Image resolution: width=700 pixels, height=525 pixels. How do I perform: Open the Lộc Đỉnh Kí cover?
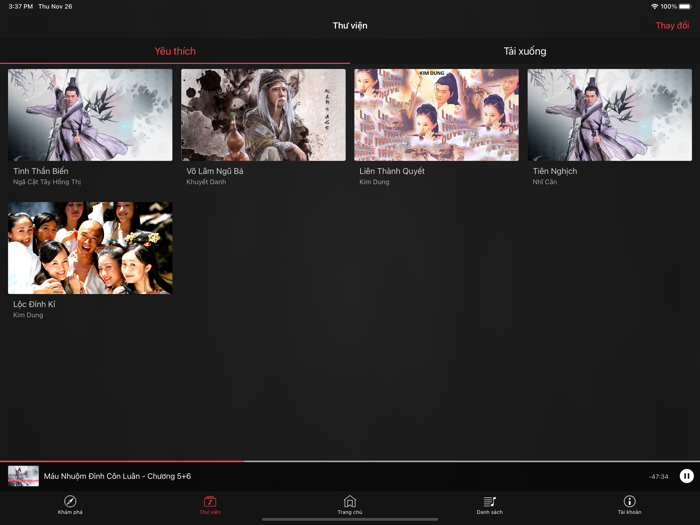click(90, 248)
